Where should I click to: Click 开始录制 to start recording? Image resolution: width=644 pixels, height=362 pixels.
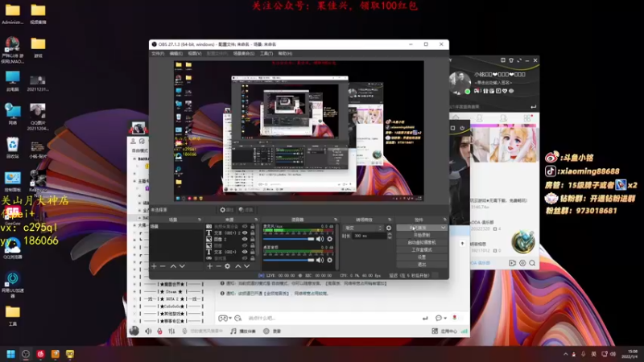point(422,235)
